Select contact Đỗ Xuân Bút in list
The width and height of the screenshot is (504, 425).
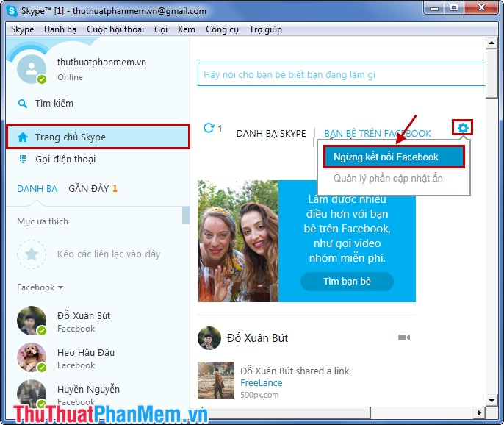point(96,321)
